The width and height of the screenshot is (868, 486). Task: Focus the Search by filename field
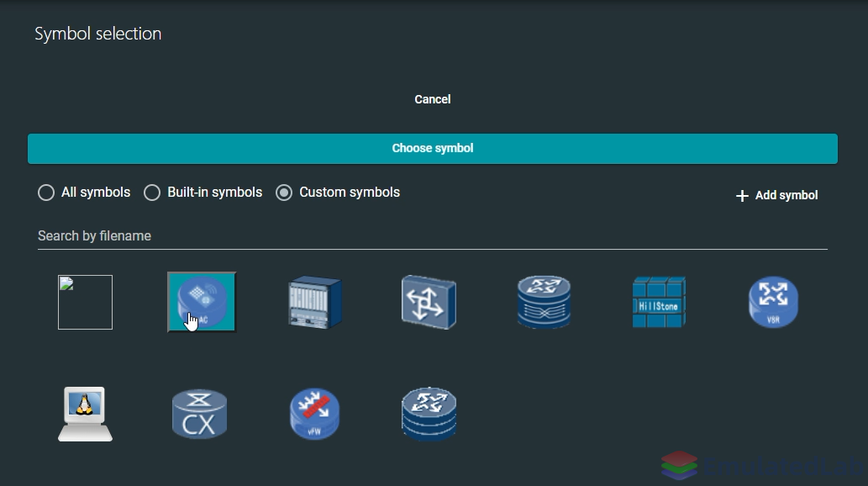tap(433, 236)
